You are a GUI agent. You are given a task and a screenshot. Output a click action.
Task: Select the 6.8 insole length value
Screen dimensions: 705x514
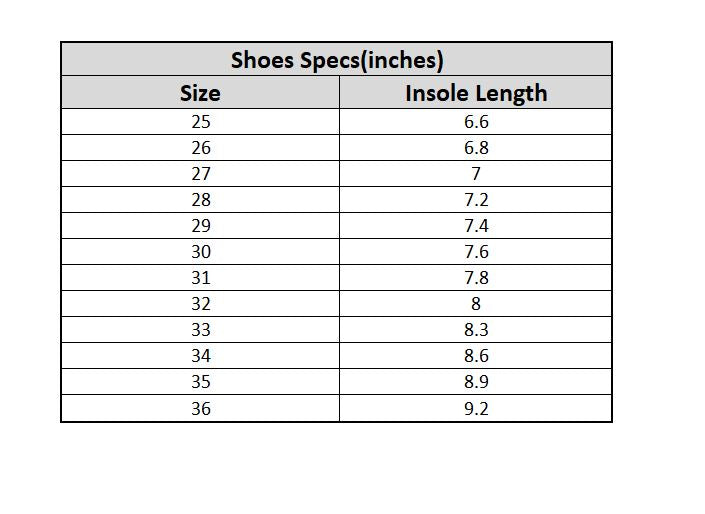tap(476, 148)
